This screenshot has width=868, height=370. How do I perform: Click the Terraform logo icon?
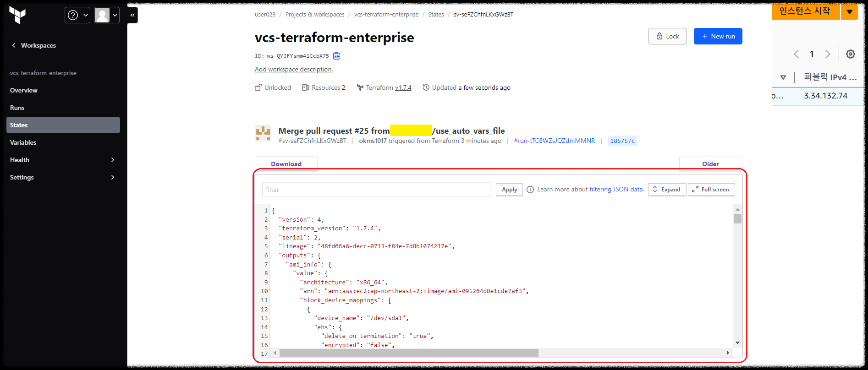point(17,15)
